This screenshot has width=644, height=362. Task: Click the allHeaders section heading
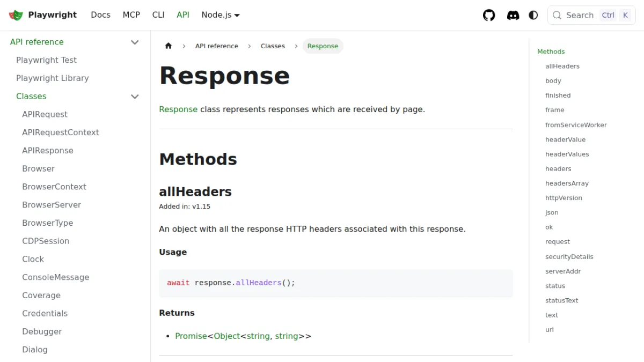click(x=195, y=191)
